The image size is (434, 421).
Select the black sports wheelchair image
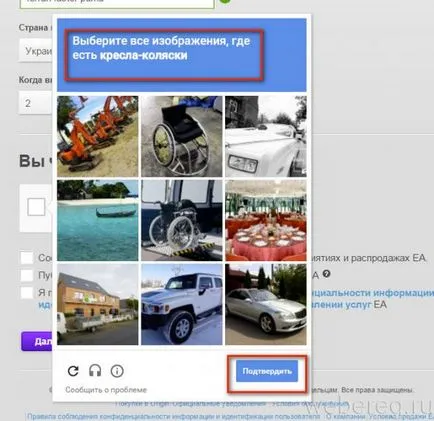tap(182, 136)
